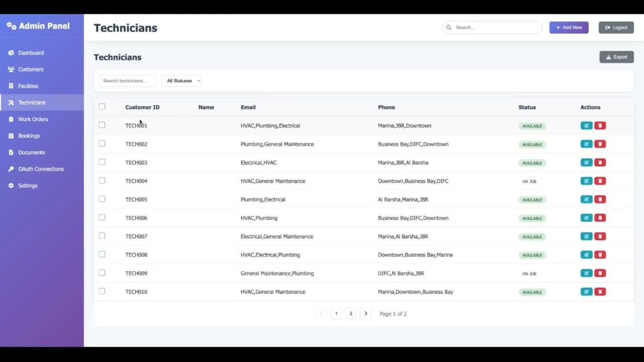Go to previous page using the arrow

tap(321, 314)
